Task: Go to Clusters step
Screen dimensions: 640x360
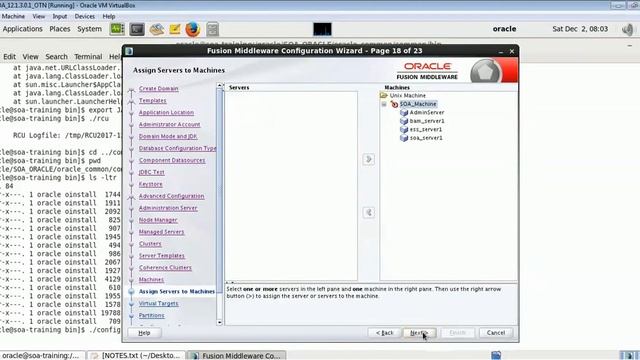Action: tap(150, 244)
